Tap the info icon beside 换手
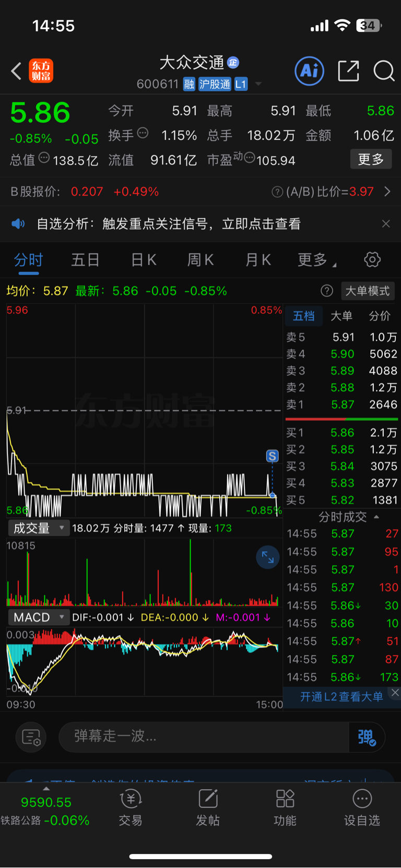 pyautogui.click(x=143, y=133)
